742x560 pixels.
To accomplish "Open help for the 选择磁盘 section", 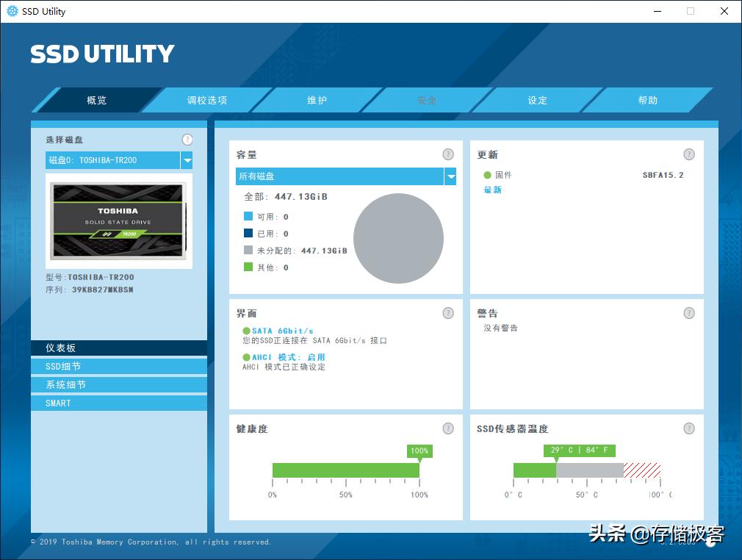I will tap(187, 139).
